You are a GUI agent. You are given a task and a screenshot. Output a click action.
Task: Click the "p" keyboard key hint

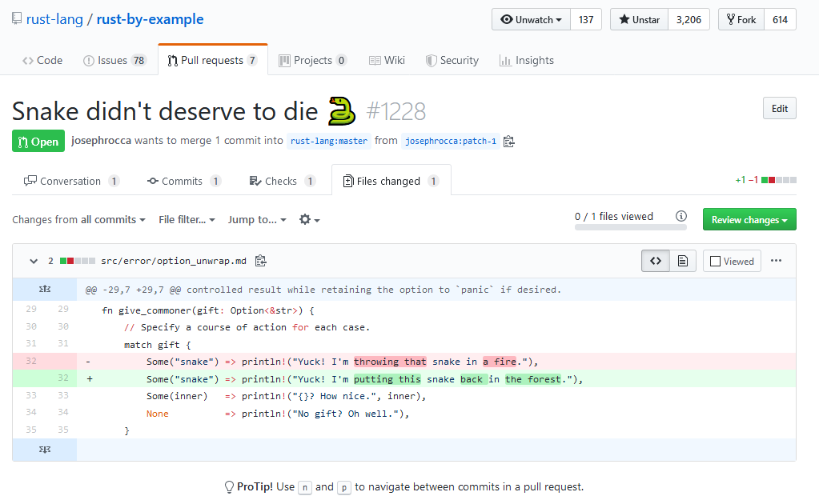pyautogui.click(x=343, y=487)
